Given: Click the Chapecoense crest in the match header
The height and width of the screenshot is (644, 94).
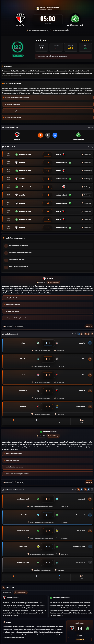Looking at the screenshot, I should [x=75, y=19].
